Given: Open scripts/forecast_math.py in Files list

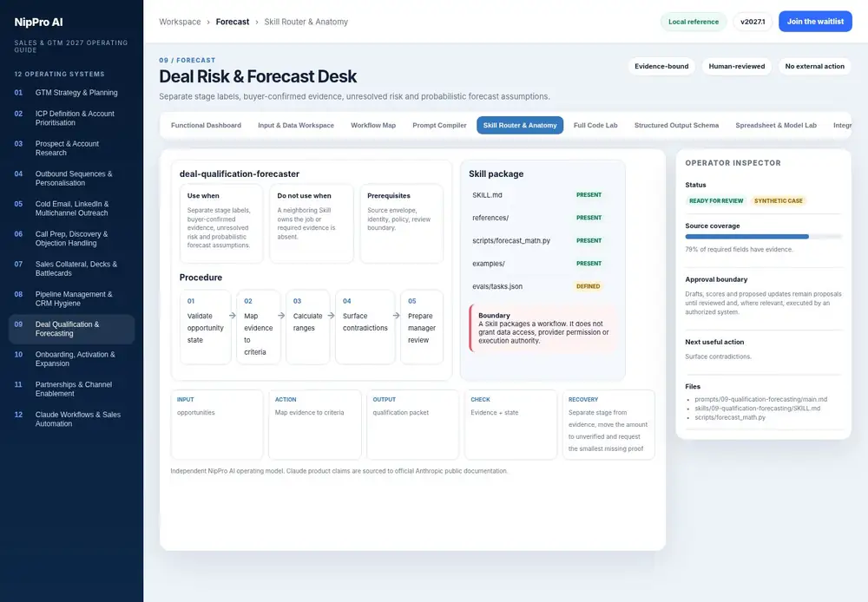Looking at the screenshot, I should coord(730,417).
